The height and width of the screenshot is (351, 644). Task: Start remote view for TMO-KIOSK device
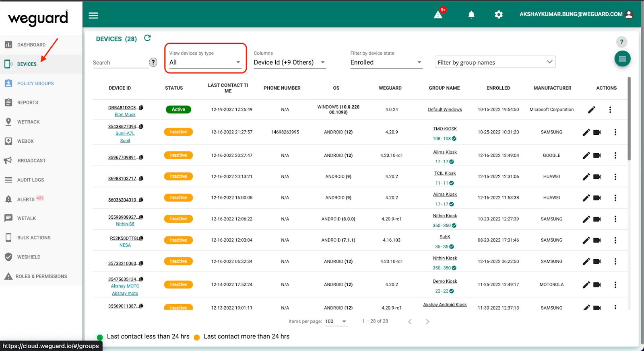[x=597, y=132]
